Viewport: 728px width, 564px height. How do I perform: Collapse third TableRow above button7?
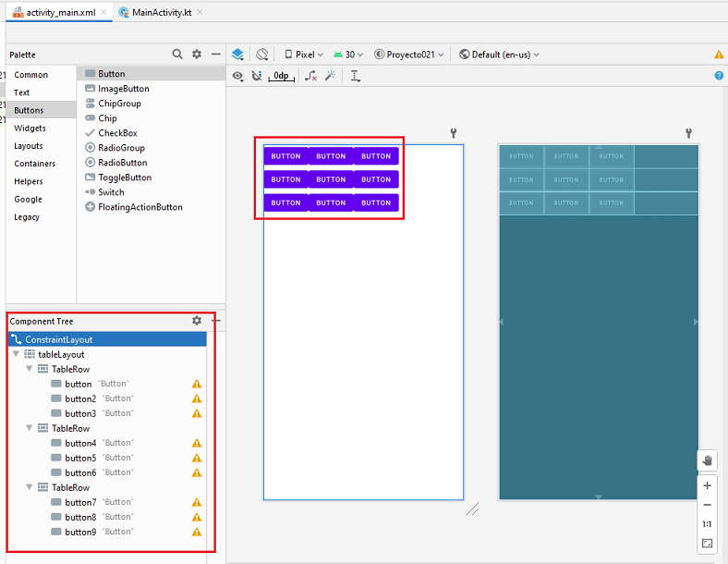click(x=29, y=487)
